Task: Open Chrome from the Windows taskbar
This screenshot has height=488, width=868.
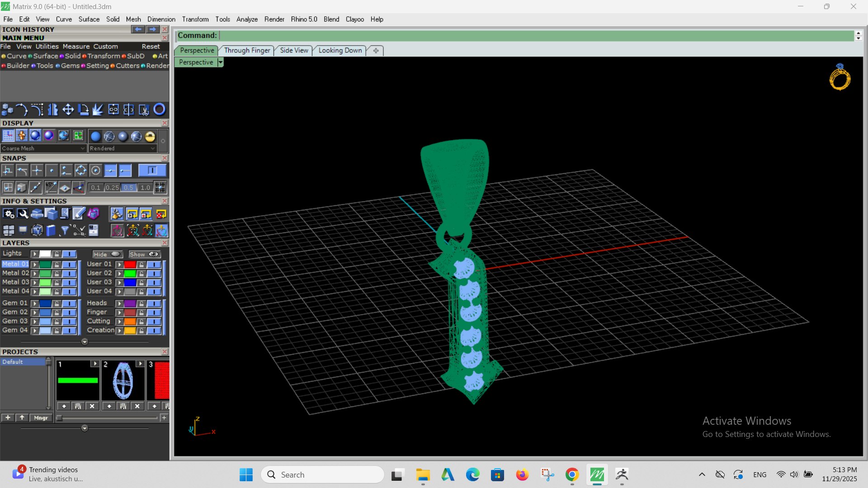Action: 572,475
